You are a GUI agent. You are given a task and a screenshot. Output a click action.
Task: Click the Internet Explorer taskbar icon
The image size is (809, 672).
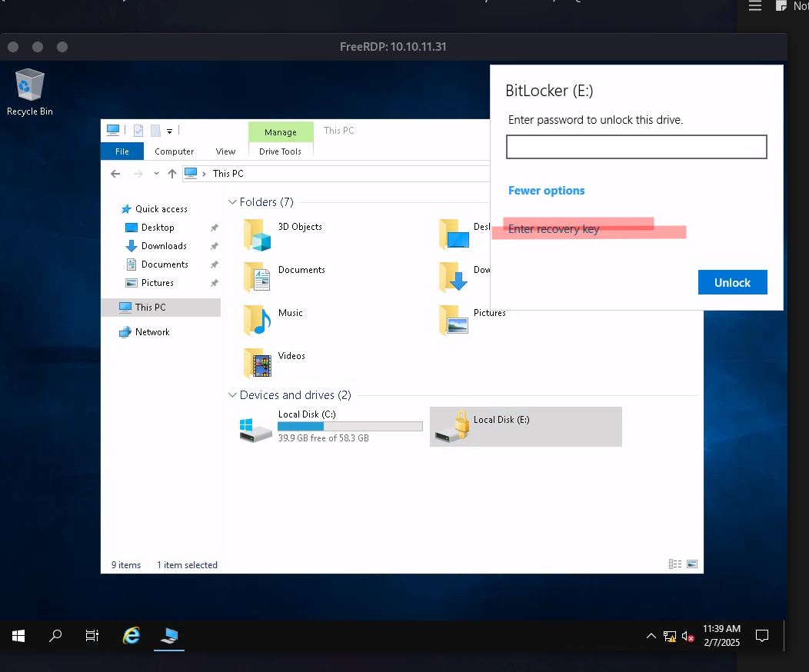(x=132, y=636)
